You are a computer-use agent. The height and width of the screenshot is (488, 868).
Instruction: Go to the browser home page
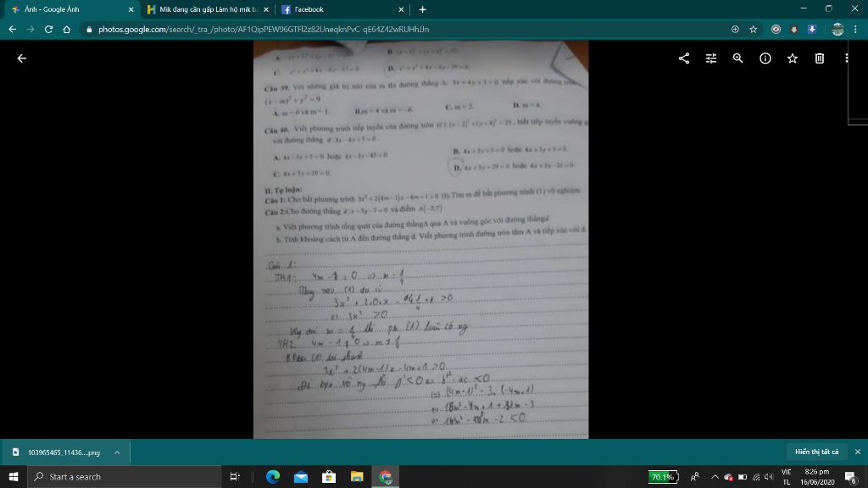coord(66,30)
